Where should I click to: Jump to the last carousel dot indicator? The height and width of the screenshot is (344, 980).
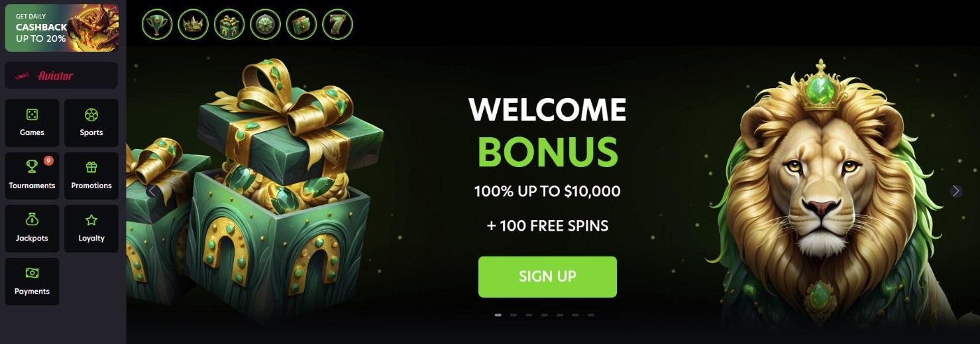[x=590, y=315]
